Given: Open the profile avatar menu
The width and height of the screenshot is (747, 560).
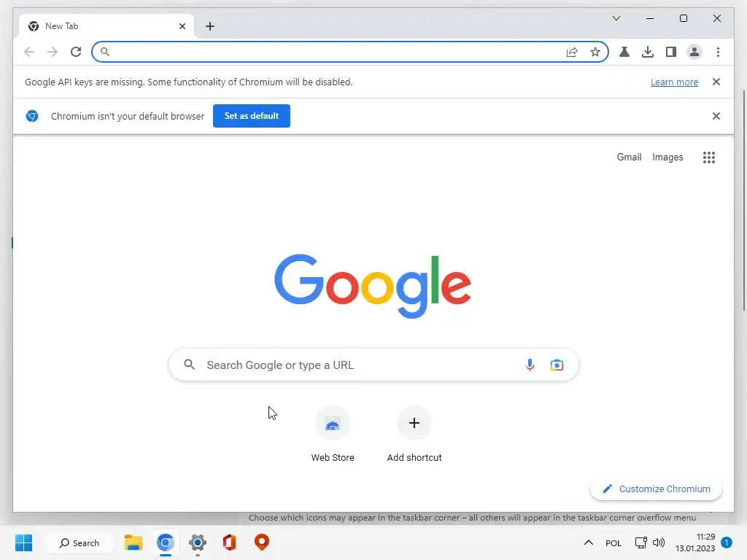Looking at the screenshot, I should pyautogui.click(x=694, y=52).
